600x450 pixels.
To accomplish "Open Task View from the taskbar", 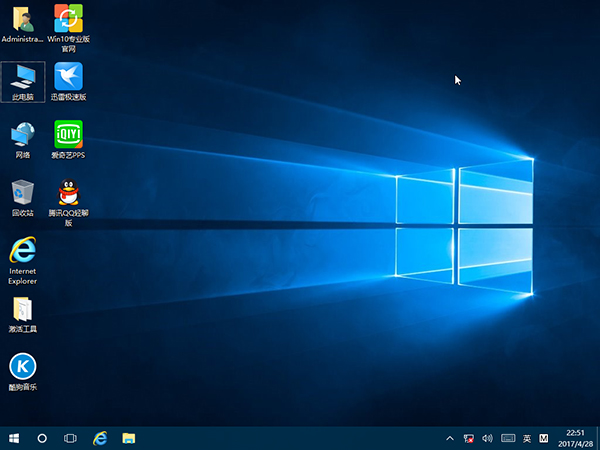I will pos(71,438).
